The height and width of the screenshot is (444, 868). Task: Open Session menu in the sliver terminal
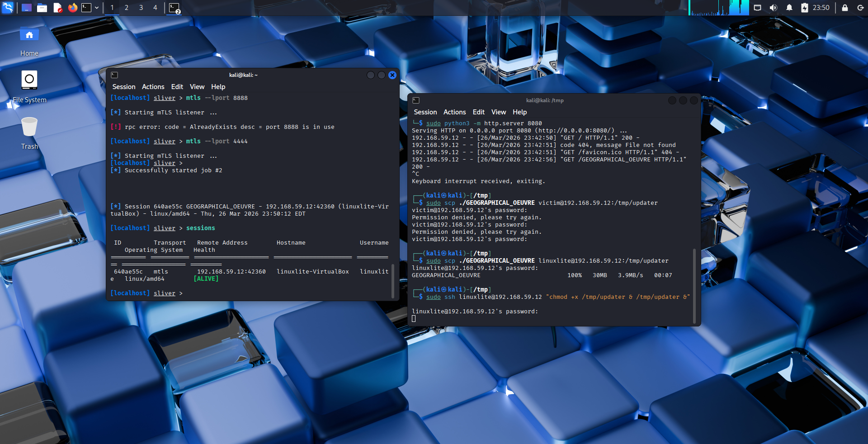[124, 87]
